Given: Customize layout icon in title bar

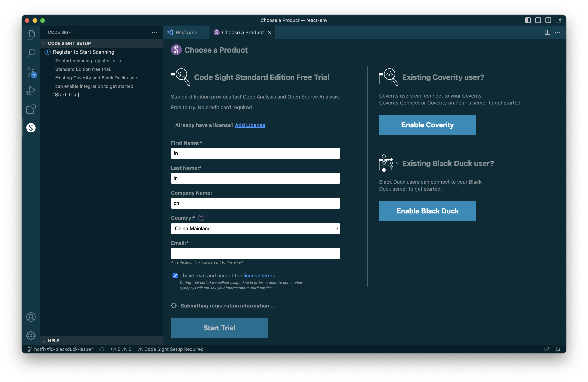Looking at the screenshot, I should pos(558,20).
